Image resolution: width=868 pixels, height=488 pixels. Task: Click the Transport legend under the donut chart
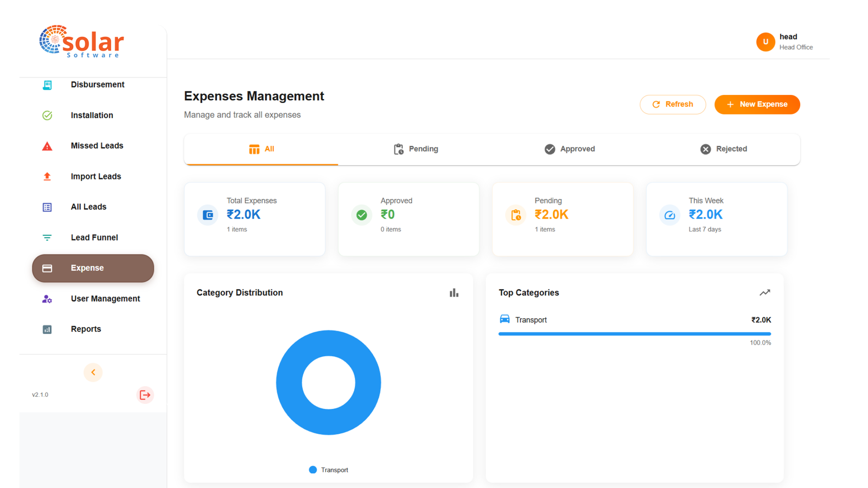coord(328,470)
